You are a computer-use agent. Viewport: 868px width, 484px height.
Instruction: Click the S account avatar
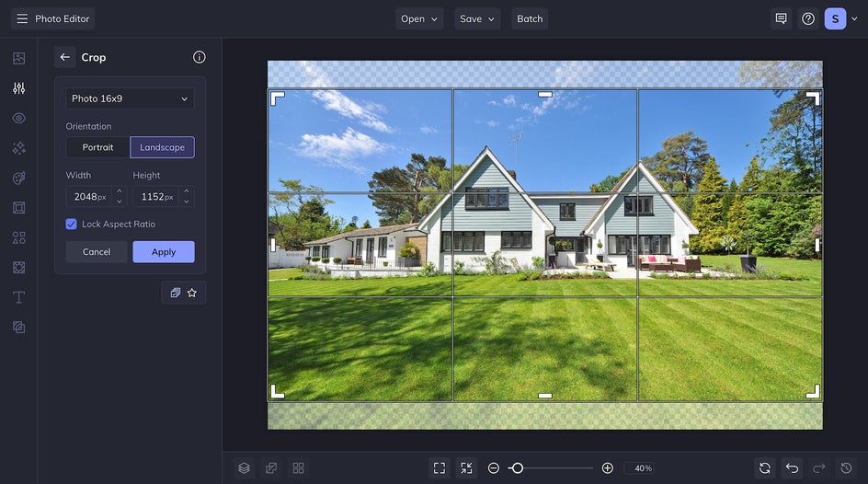(835, 18)
